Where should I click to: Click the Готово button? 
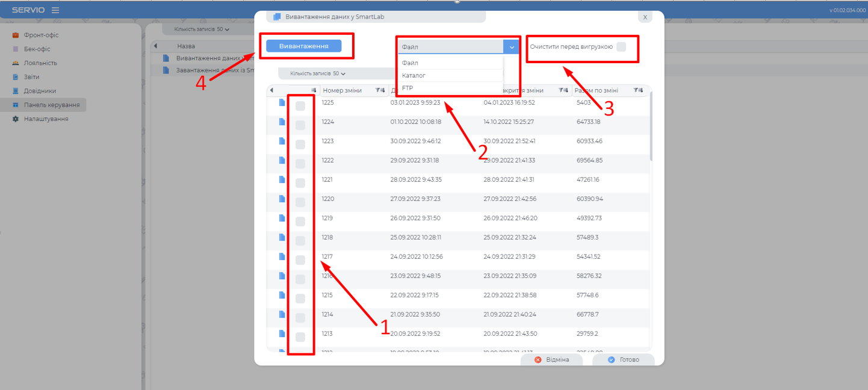click(623, 359)
